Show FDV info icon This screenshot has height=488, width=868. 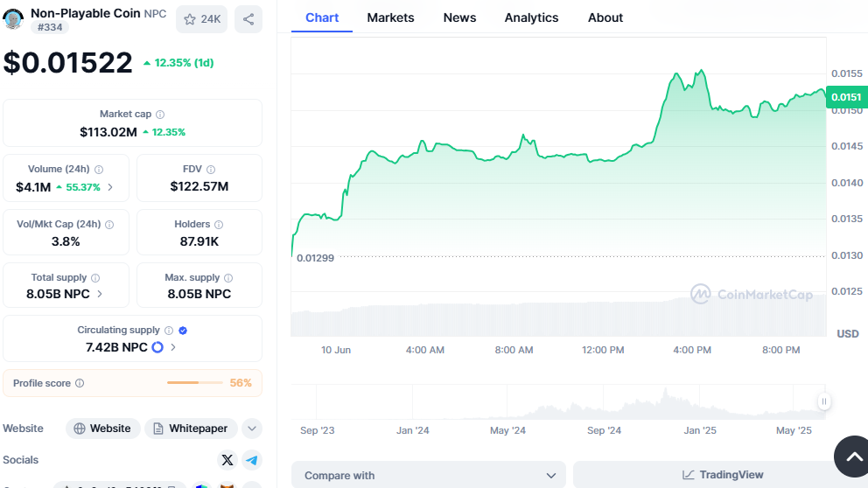(x=211, y=170)
